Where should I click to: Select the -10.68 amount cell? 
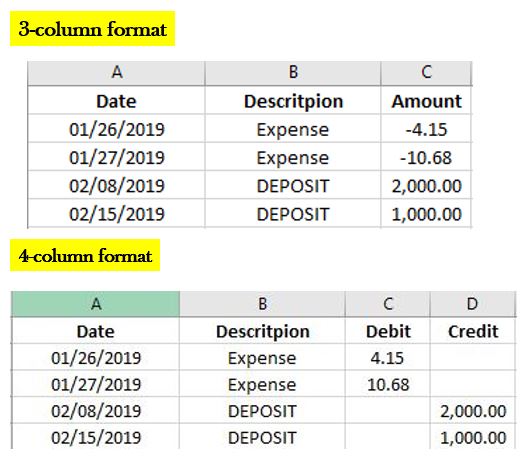(426, 157)
